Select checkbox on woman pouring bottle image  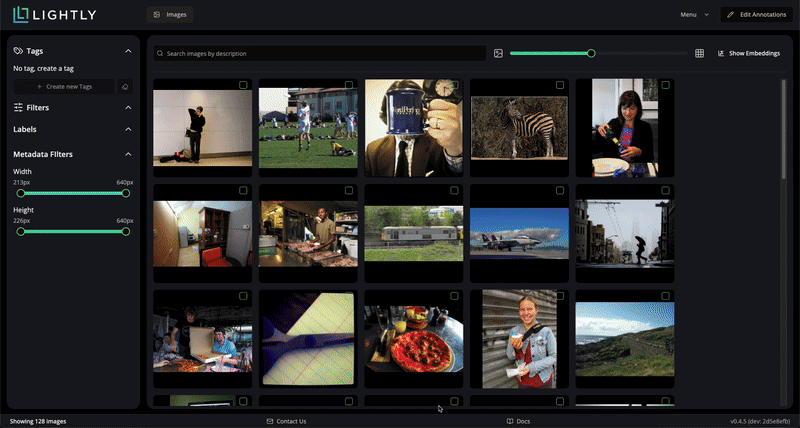tap(666, 85)
